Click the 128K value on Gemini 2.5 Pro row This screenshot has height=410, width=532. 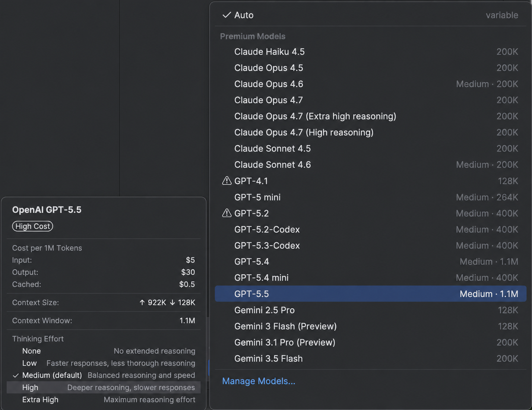coord(508,310)
